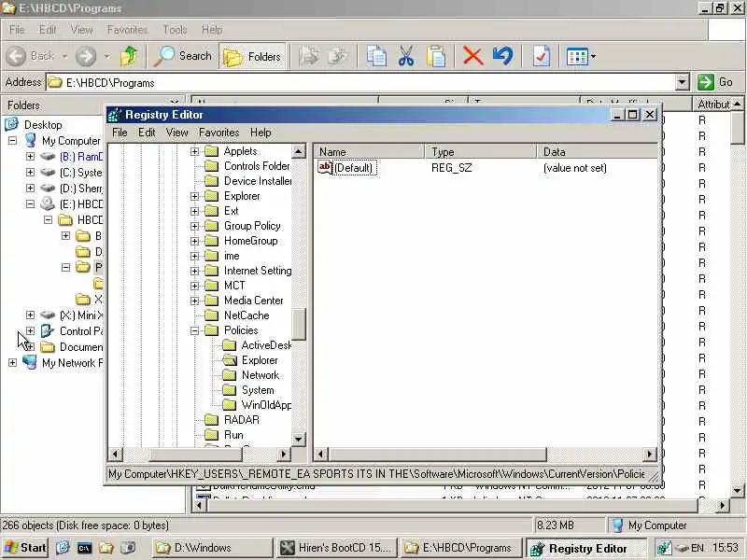The width and height of the screenshot is (747, 560).
Task: Go up one folder level icon
Action: tap(129, 56)
